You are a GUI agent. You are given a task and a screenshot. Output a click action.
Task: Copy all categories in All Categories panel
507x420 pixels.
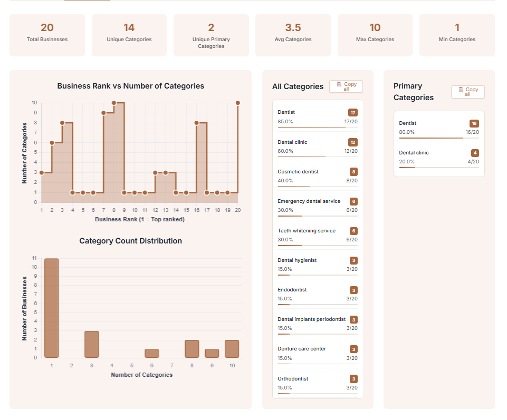[346, 86]
